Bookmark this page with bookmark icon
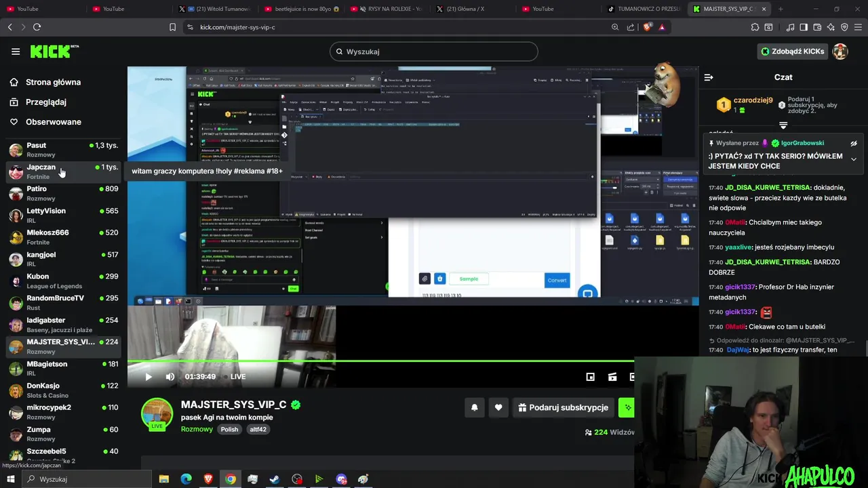This screenshot has width=868, height=488. 172,27
